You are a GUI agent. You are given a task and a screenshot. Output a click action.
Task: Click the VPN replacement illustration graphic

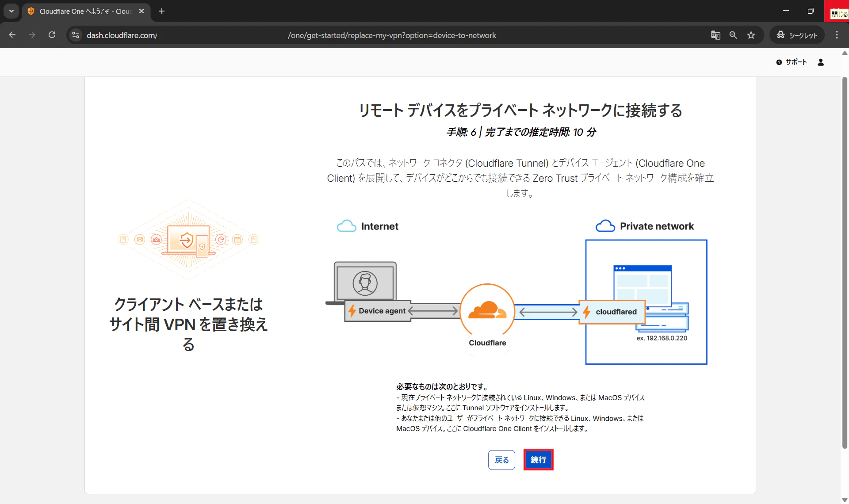click(188, 239)
